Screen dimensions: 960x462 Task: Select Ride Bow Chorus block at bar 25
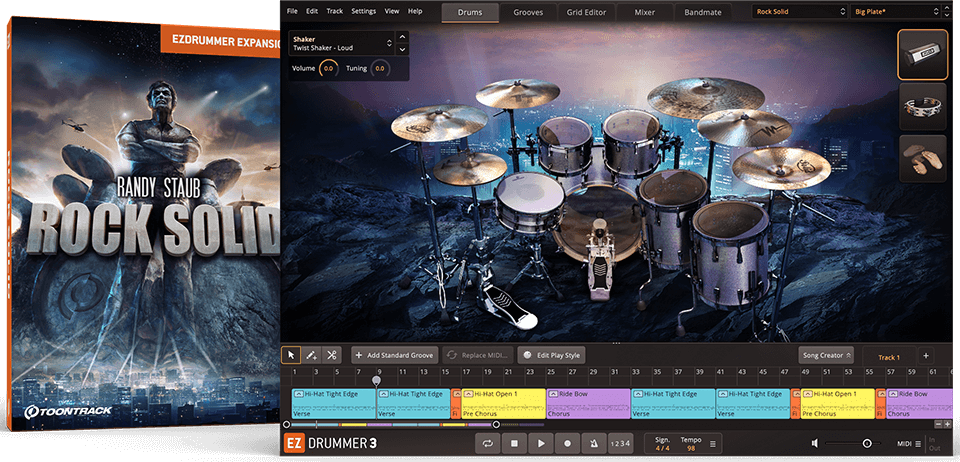[588, 403]
